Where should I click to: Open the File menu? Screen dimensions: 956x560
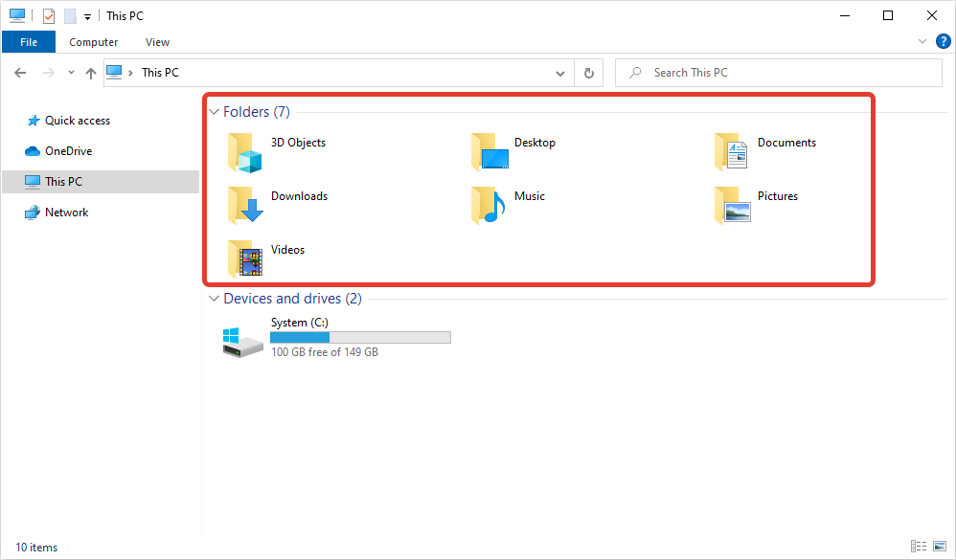point(28,41)
